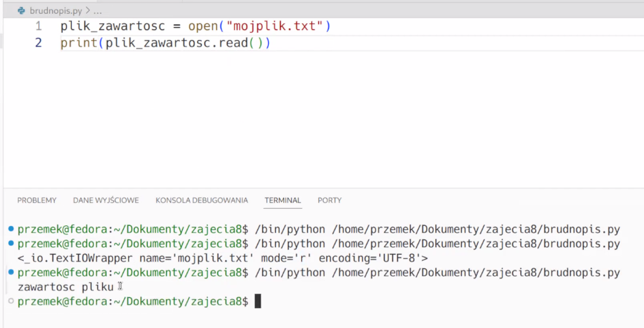Open the DANE WYJŚCIOWE tab

(x=106, y=200)
